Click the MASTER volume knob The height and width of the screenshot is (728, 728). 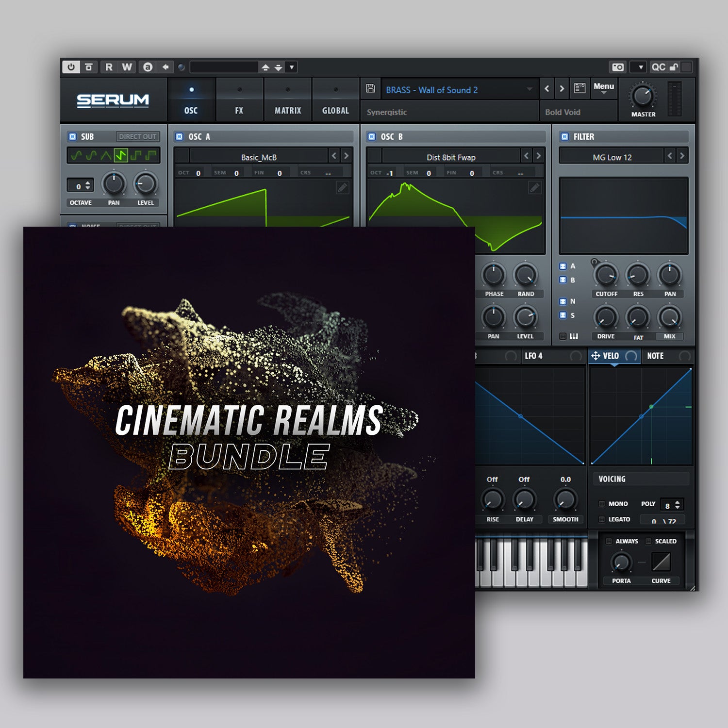click(x=643, y=96)
